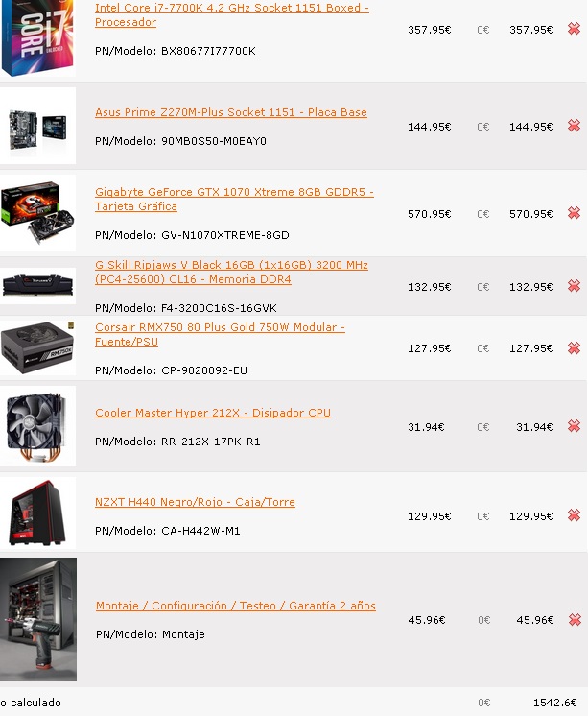
Task: Open NZXT H440 Negro/Rojo link
Action: pos(195,502)
